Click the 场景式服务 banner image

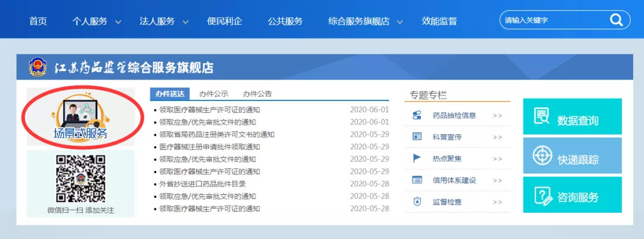(x=81, y=117)
